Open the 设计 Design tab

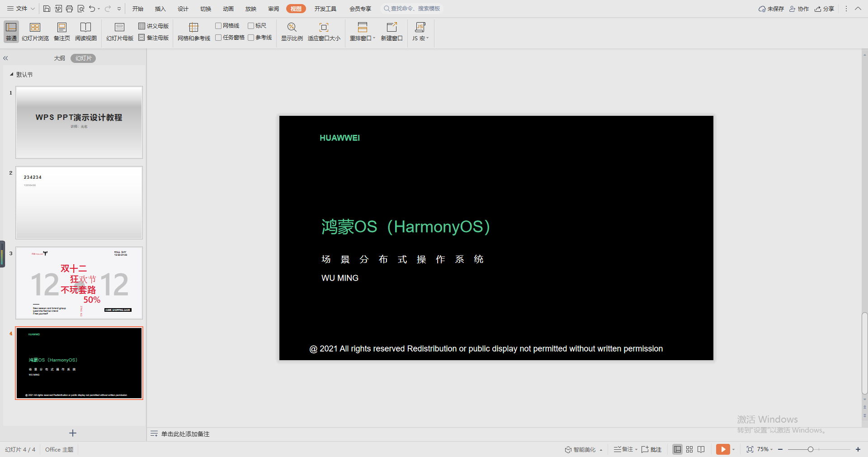pyautogui.click(x=183, y=9)
